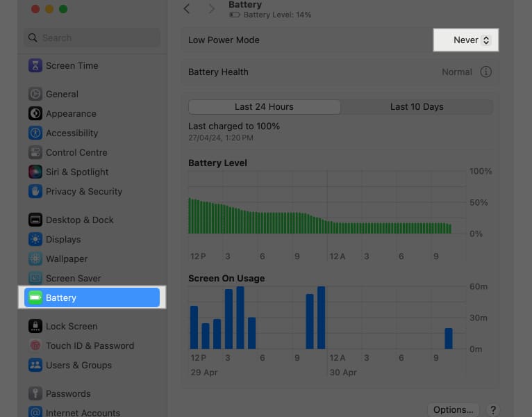532x417 pixels.
Task: Select General label in sidebar
Action: pyautogui.click(x=62, y=94)
